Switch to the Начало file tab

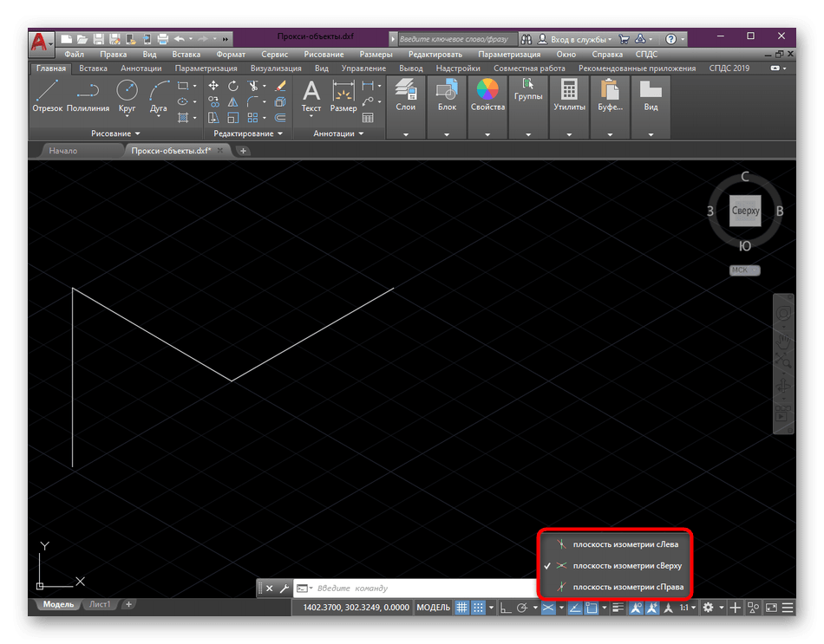tap(63, 151)
